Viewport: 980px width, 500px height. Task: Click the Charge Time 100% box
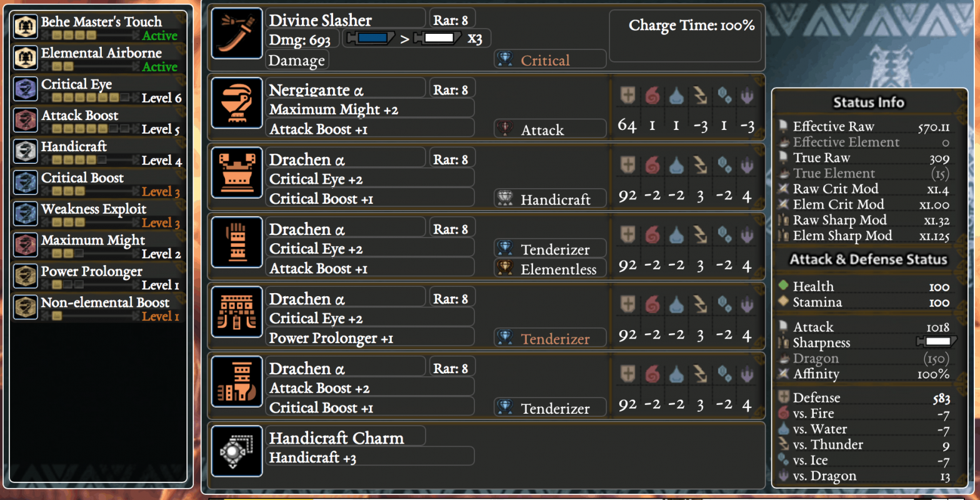point(686,36)
